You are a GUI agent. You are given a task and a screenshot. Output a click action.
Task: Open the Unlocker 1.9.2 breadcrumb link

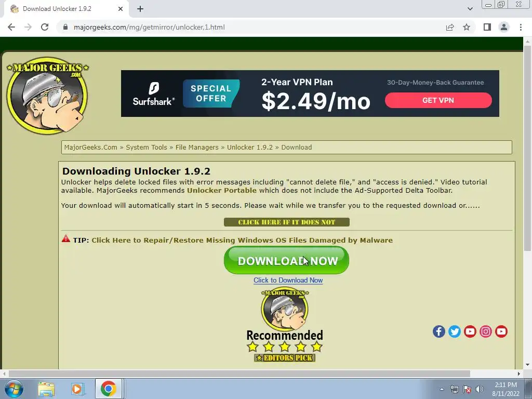click(x=250, y=147)
